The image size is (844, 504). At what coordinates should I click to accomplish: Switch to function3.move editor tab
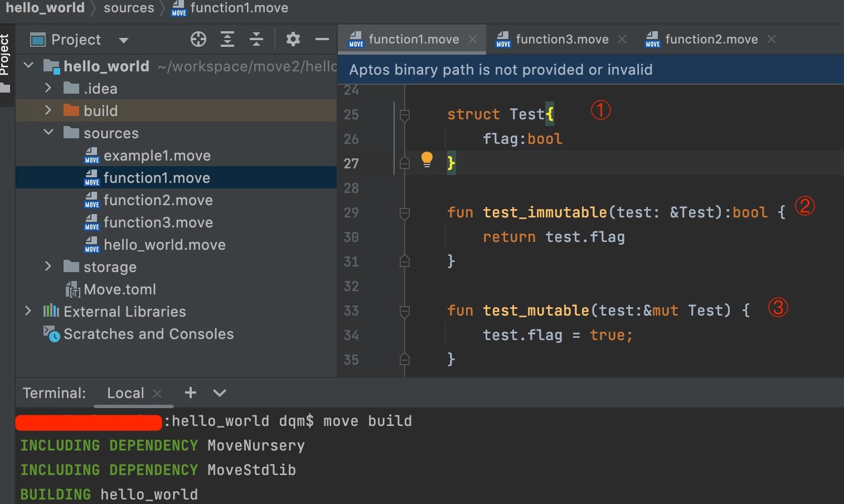(562, 39)
